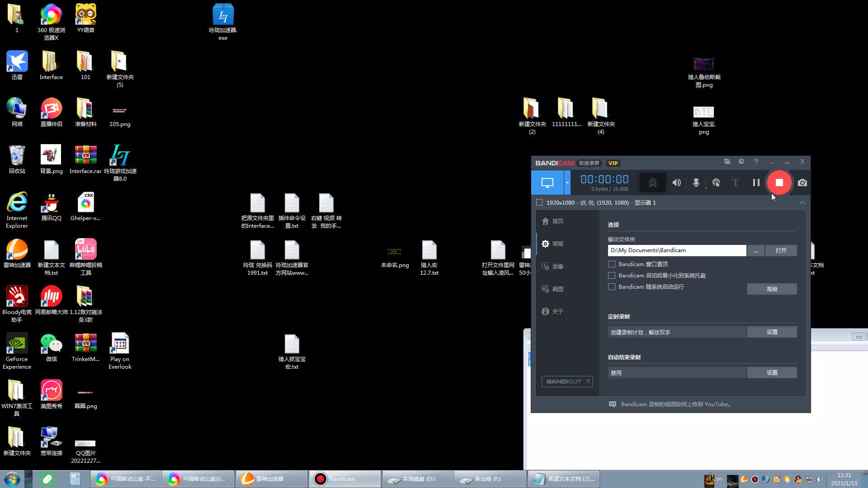Stop recording with the red button
This screenshot has height=488, width=868.
click(779, 183)
